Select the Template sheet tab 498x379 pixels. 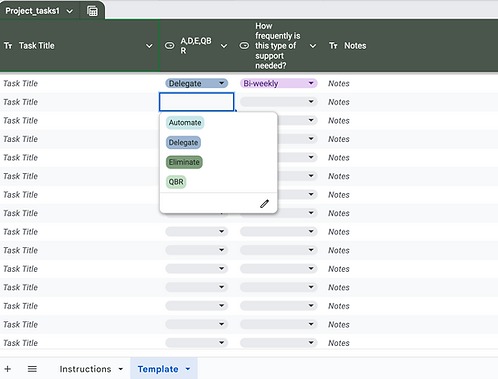(158, 369)
